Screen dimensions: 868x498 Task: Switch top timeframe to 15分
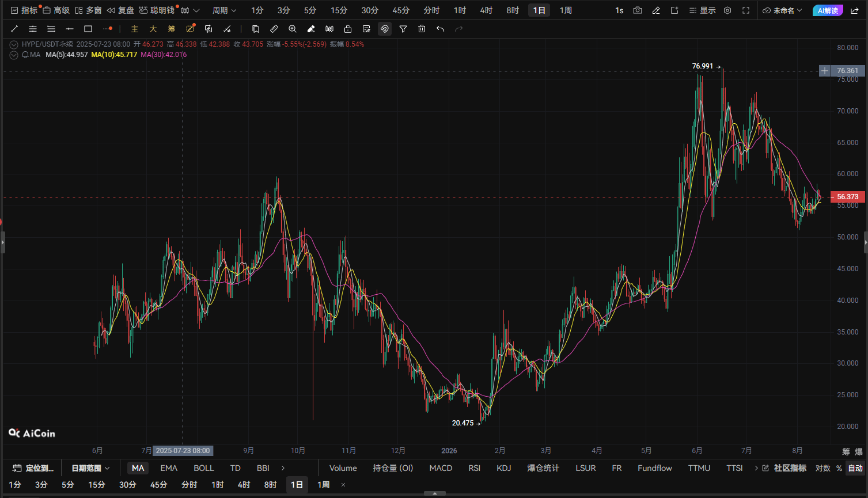coord(339,10)
